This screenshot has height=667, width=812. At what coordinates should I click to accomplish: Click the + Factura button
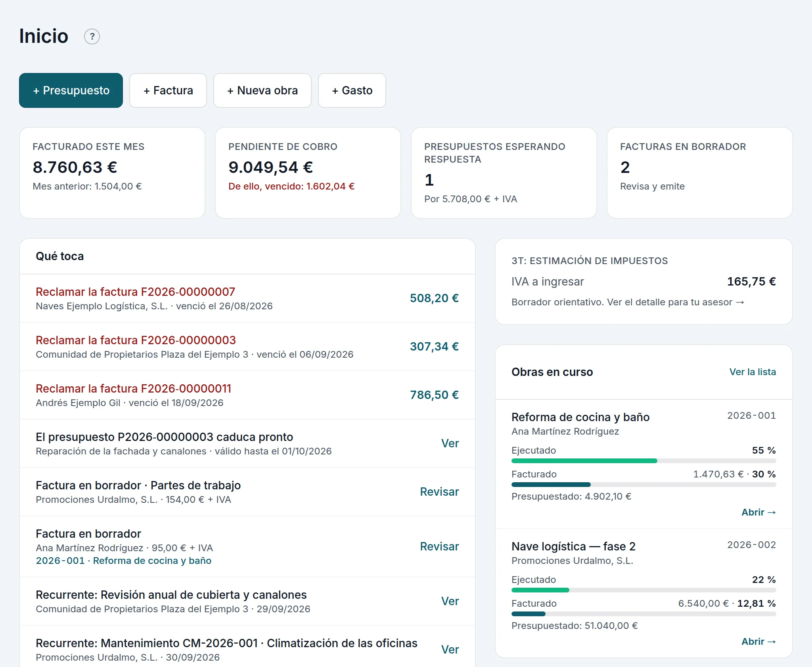(168, 90)
